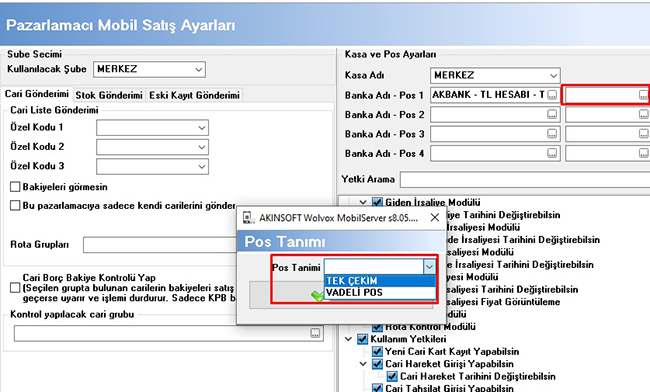Open browse button for Banka Adı - Pos 2 bank field
650x392 pixels.
pyautogui.click(x=552, y=114)
